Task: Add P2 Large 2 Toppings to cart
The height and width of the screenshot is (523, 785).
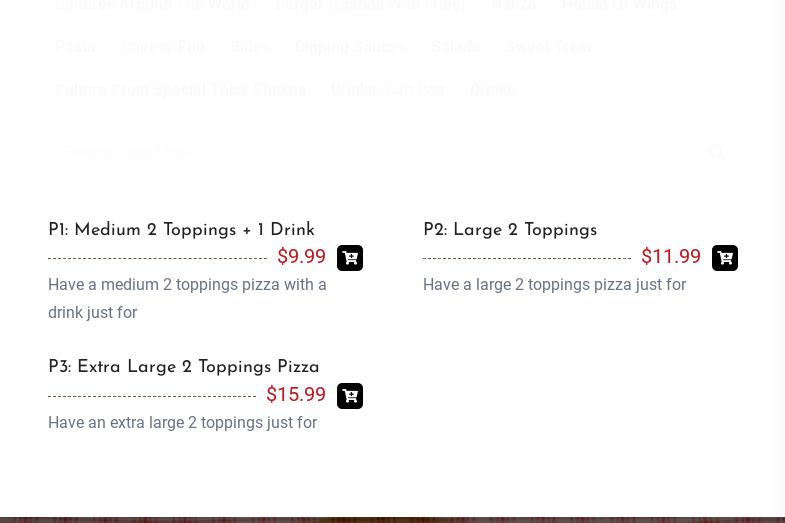Action: click(x=724, y=258)
